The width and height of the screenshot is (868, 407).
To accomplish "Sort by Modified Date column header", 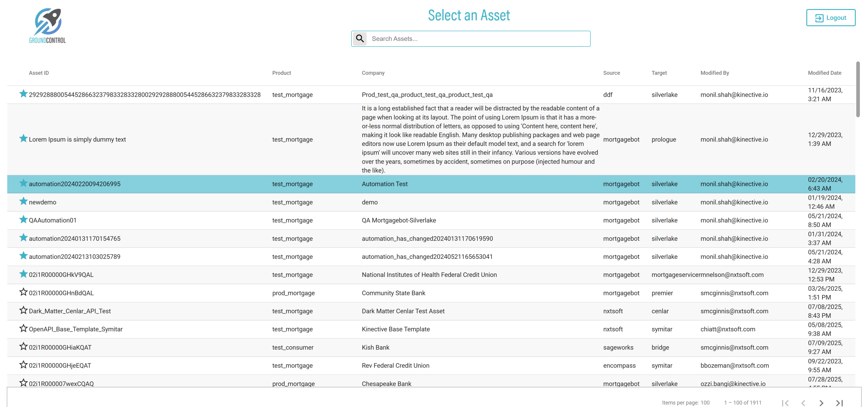I will pos(824,73).
